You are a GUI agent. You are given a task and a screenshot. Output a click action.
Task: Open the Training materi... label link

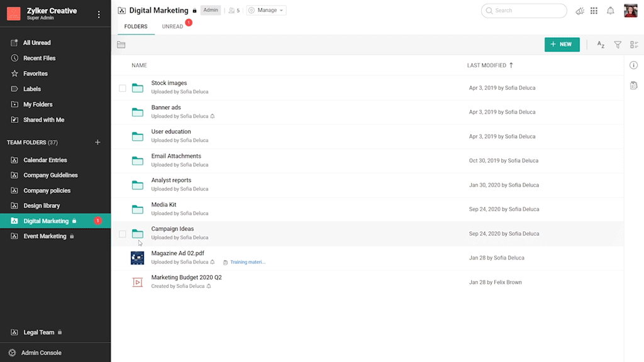click(x=247, y=262)
